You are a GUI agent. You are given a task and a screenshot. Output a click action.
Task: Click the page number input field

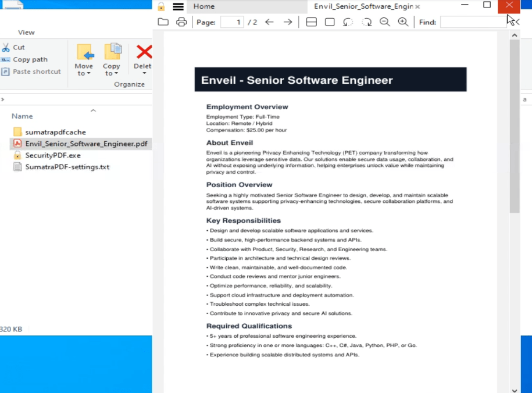pyautogui.click(x=232, y=22)
